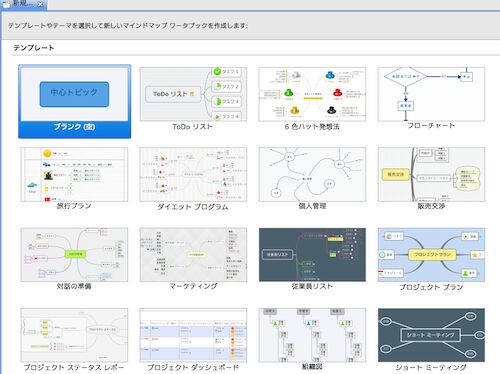Click the 従業員リスト caption label

(x=312, y=286)
